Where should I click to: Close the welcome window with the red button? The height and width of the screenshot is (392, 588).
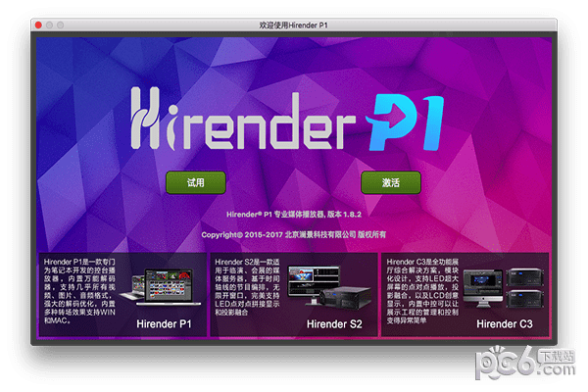(x=38, y=25)
